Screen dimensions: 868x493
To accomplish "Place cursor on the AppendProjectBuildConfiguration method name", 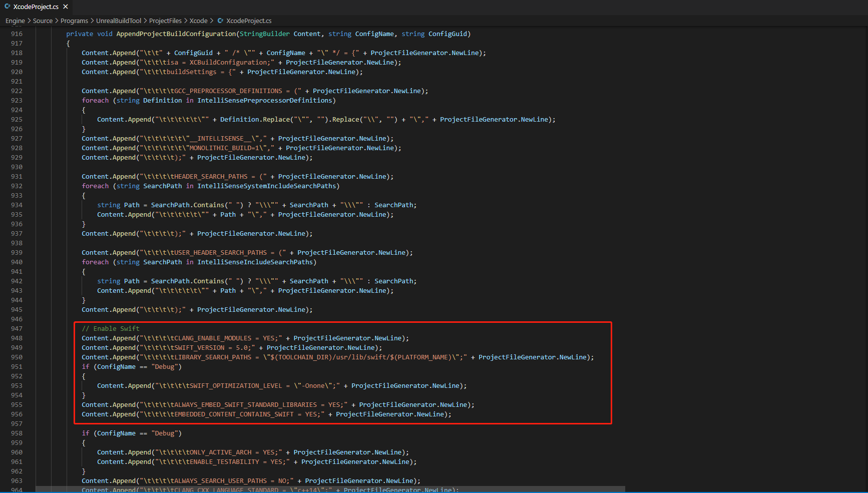I will tap(175, 34).
